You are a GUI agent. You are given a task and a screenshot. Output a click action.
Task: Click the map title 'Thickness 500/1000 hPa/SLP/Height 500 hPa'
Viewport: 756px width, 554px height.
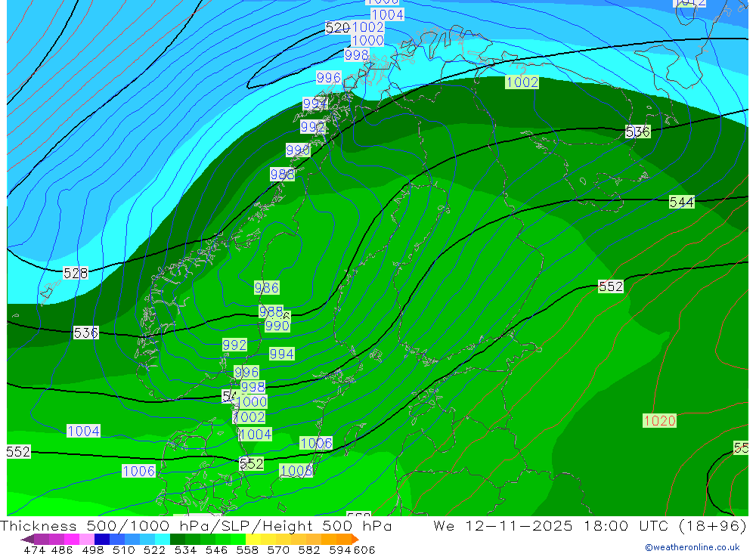197,525
